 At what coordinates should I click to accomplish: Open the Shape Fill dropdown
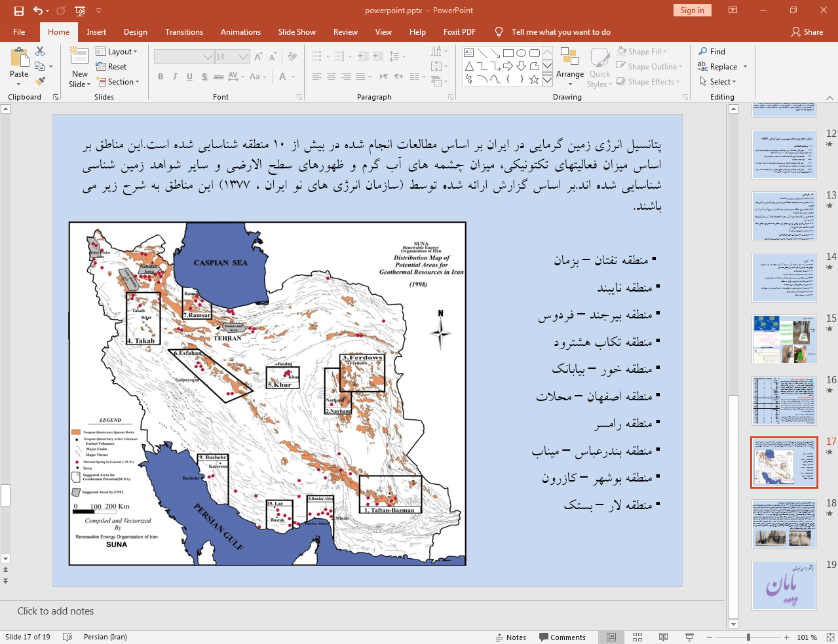[x=642, y=51]
